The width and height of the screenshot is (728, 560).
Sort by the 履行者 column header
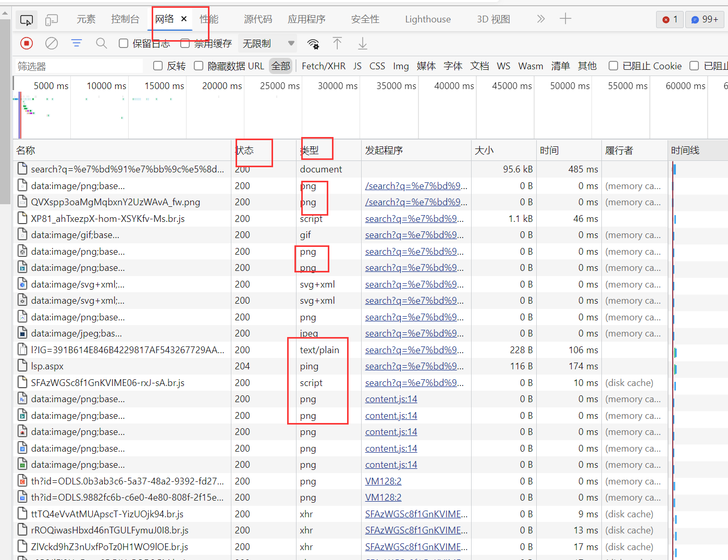tap(634, 151)
